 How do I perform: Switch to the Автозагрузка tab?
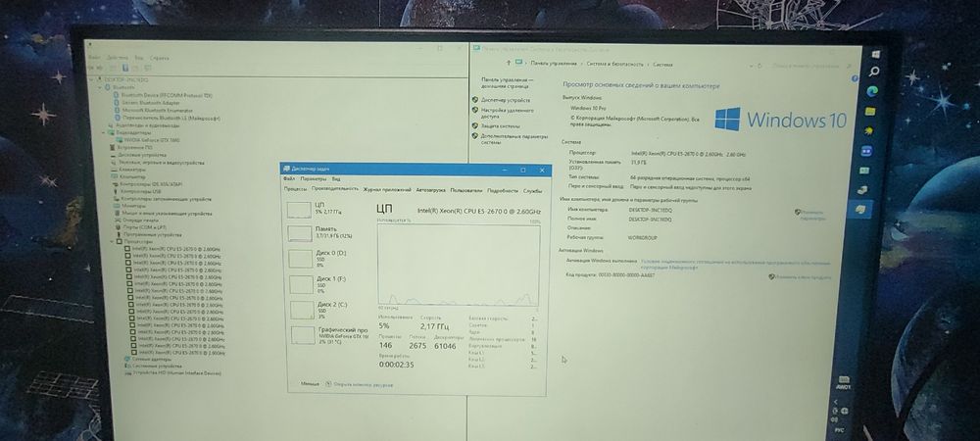click(x=430, y=190)
